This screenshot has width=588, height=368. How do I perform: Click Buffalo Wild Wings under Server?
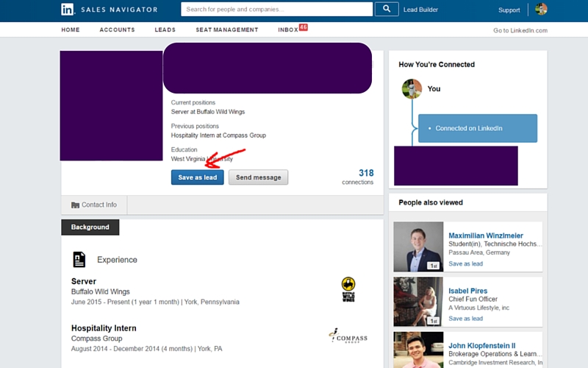coord(101,291)
